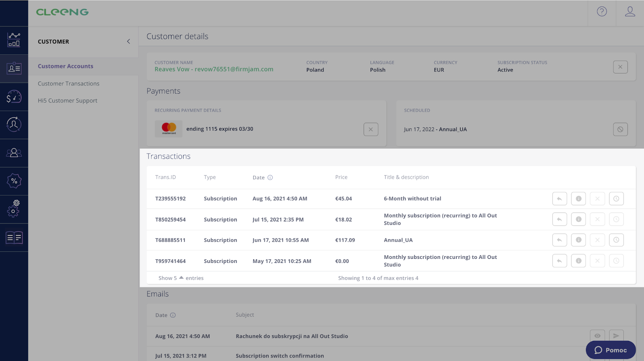Open the customer retention sidebar icon
644x361 pixels.
click(x=14, y=125)
